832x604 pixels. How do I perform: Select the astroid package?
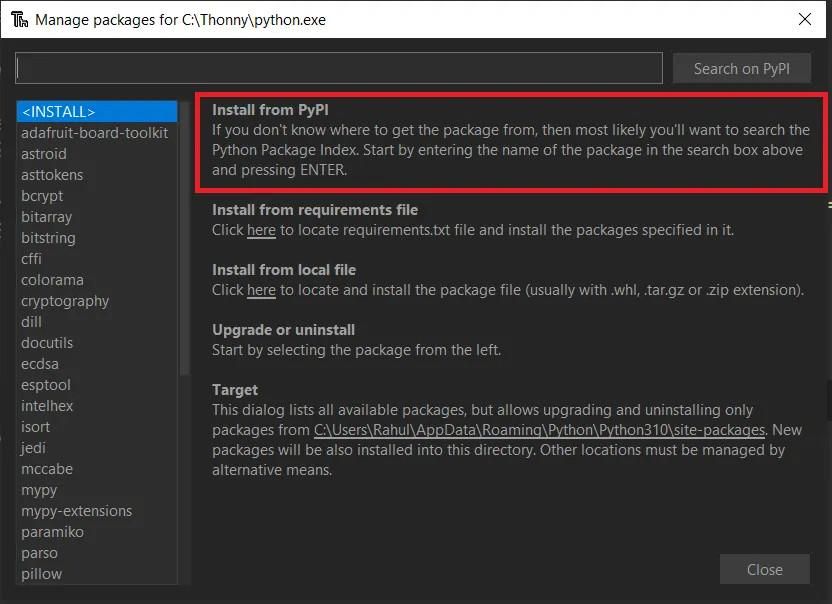pyautogui.click(x=44, y=154)
